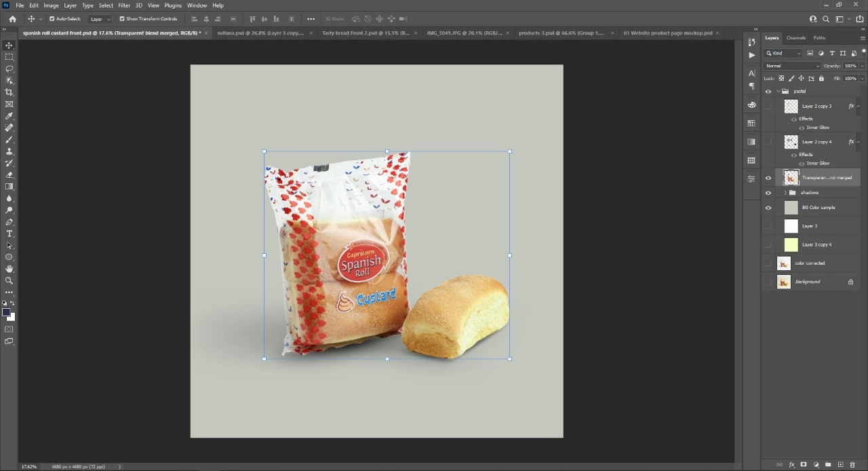The height and width of the screenshot is (471, 868).
Task: Open the Filter menu
Action: click(124, 5)
